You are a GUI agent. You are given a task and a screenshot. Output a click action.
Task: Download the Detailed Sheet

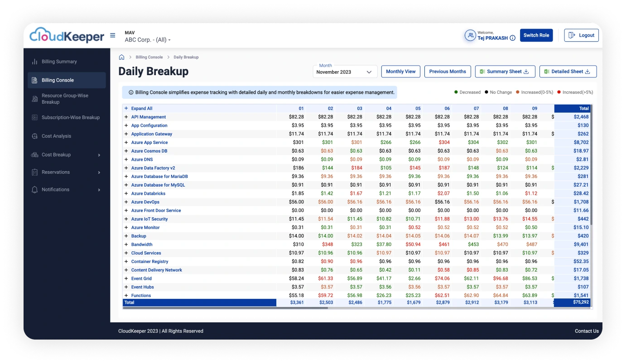568,72
